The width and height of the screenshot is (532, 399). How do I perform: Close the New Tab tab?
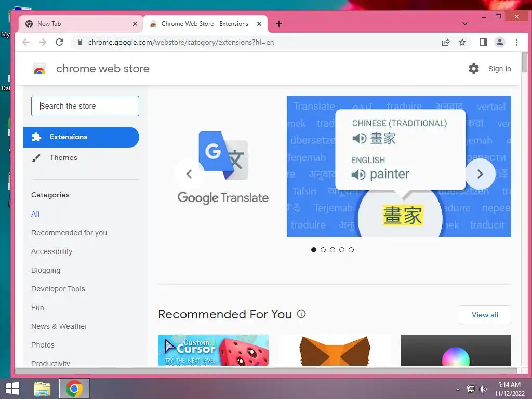[135, 24]
